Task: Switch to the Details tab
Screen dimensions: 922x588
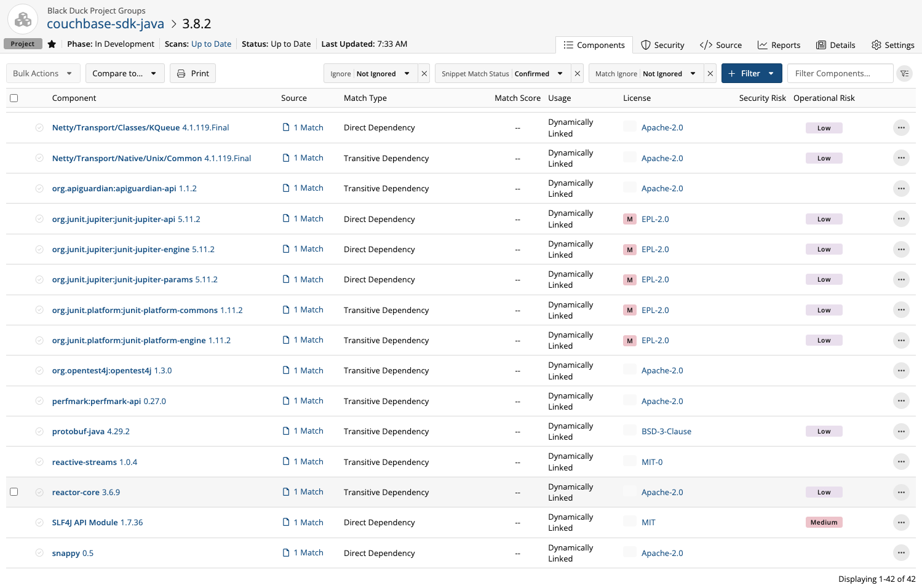Action: point(835,45)
